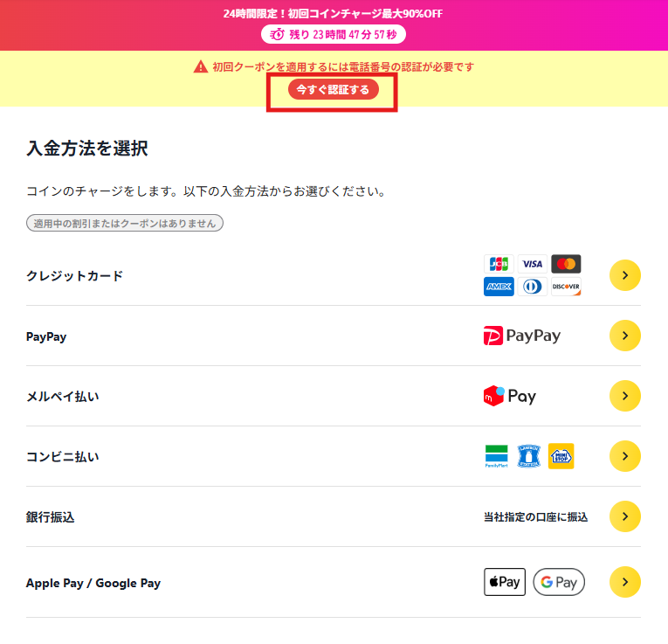Click the VISA card logo
Image resolution: width=668 pixels, height=644 pixels.
532,264
